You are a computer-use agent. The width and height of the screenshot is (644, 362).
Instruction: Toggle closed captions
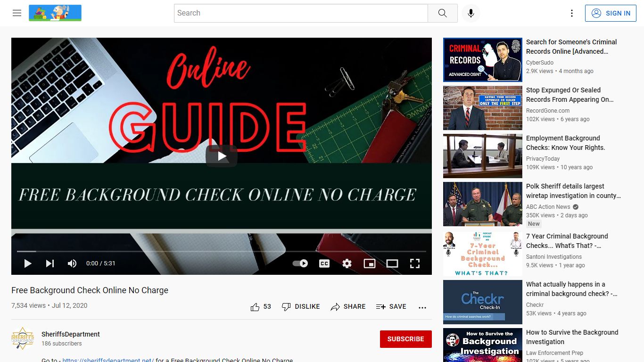coord(324,263)
